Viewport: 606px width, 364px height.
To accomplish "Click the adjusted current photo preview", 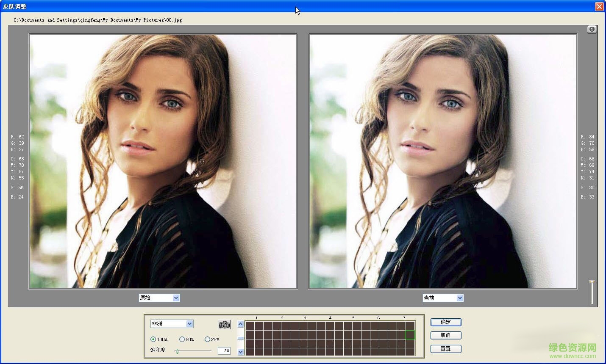I will (x=443, y=161).
